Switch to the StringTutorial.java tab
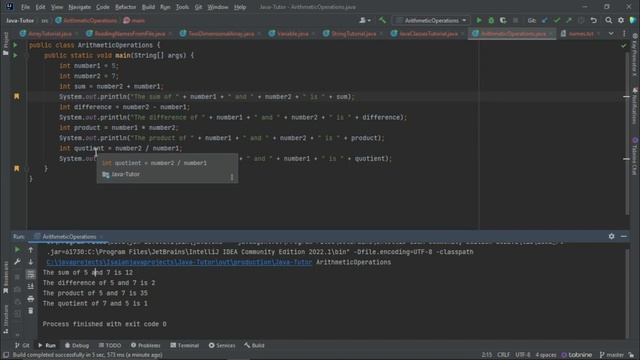The height and width of the screenshot is (360, 640). pyautogui.click(x=353, y=34)
